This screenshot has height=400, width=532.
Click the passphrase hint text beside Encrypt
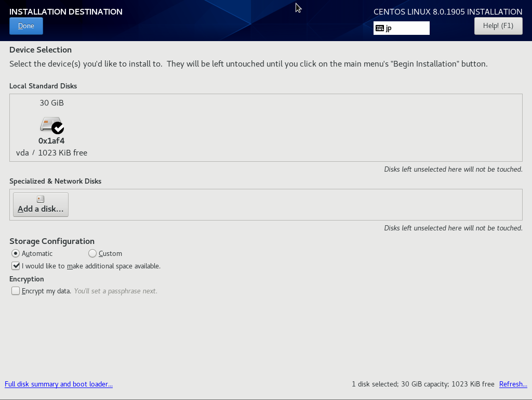point(115,291)
